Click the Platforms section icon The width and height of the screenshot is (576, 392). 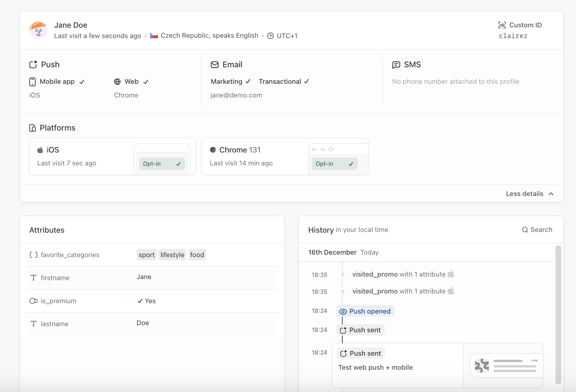33,128
